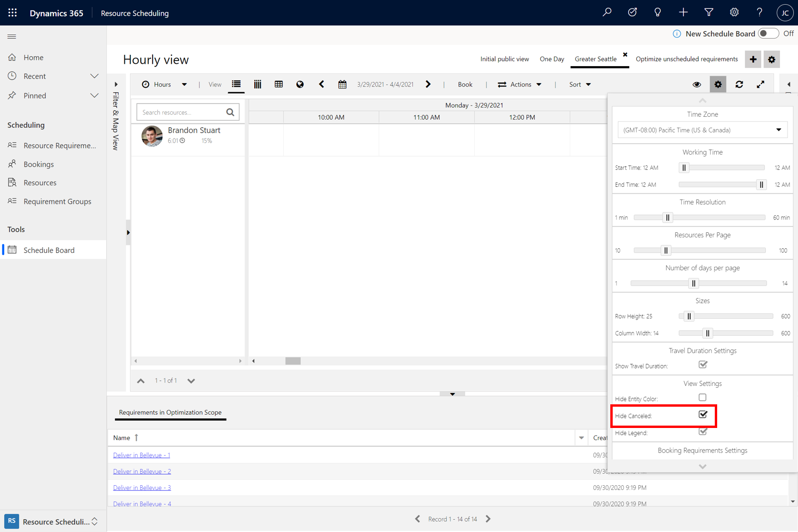Click the search icon in resource search box
This screenshot has width=798, height=532.
pos(230,112)
